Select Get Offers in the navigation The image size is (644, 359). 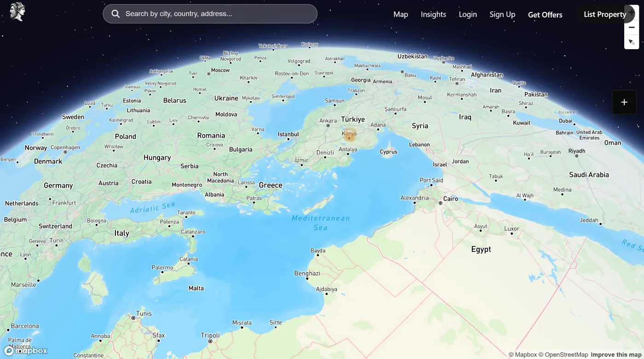[x=545, y=15]
